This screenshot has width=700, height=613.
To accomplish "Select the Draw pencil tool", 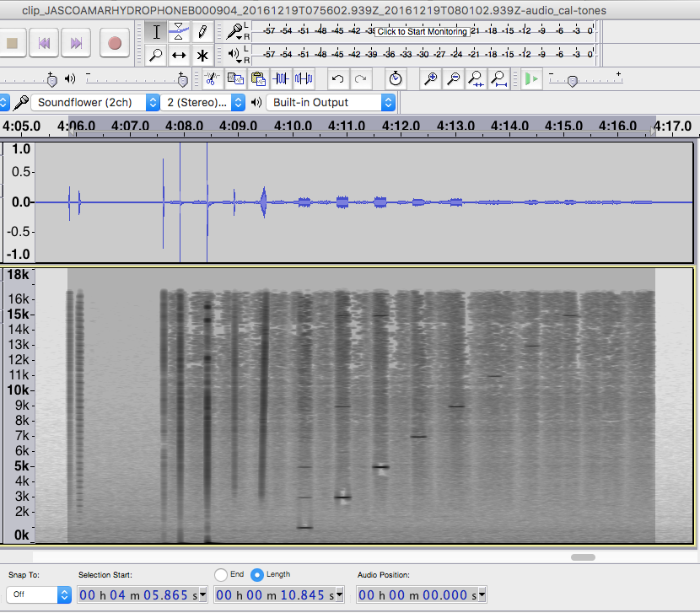I will (202, 33).
